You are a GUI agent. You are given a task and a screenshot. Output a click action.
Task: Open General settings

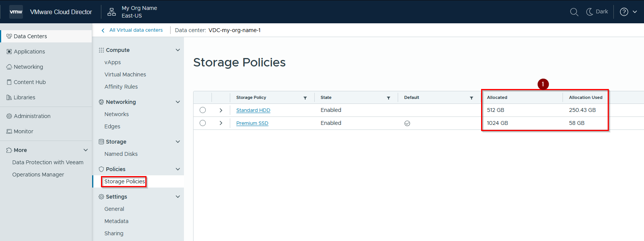[x=114, y=209]
